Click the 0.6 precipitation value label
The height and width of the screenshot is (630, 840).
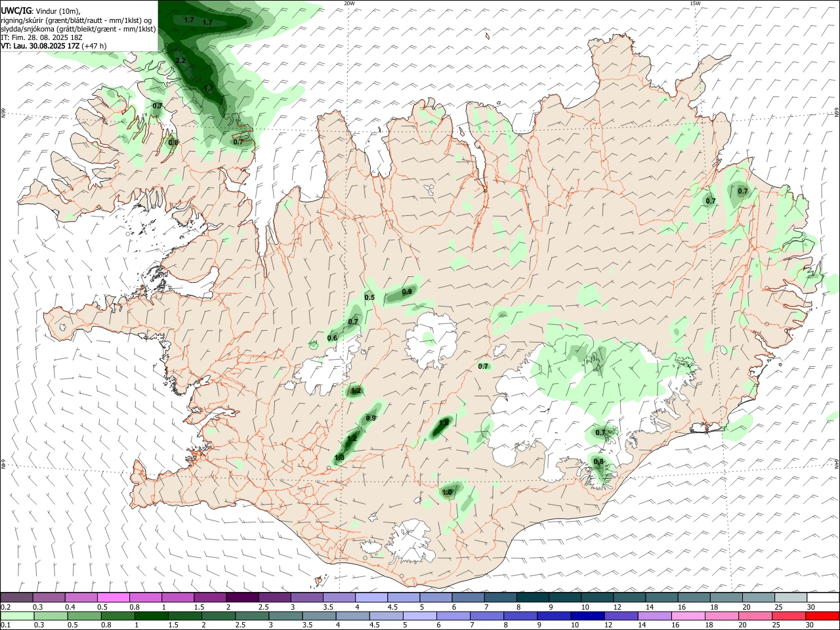coord(332,338)
